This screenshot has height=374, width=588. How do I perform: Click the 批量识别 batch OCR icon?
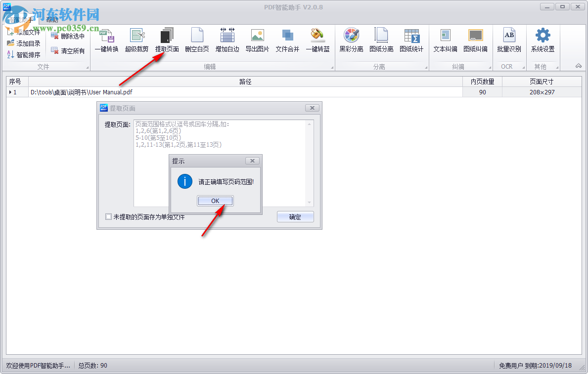[509, 41]
